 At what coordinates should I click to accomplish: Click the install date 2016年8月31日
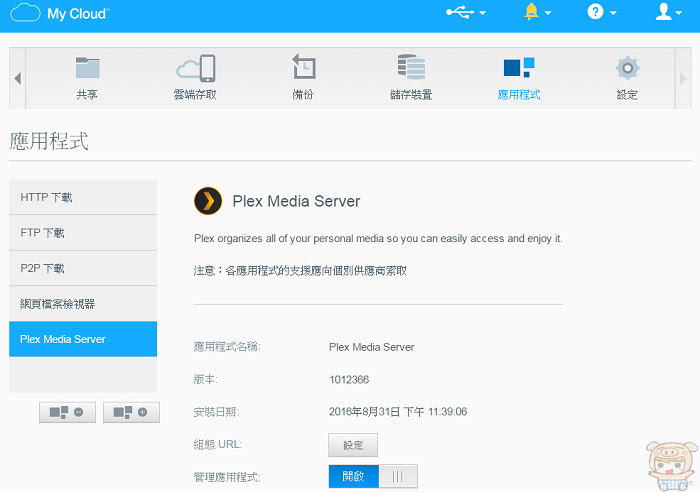point(398,412)
